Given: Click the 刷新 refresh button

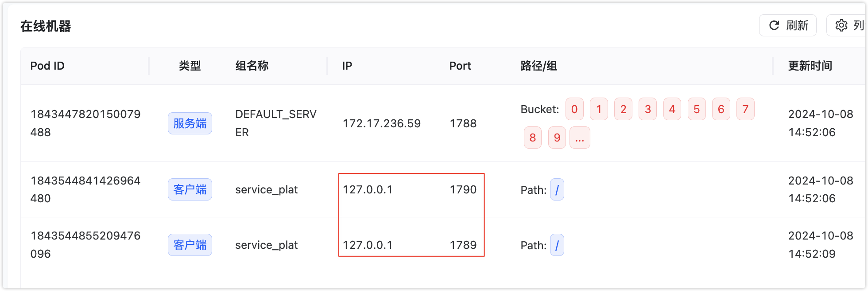Looking at the screenshot, I should click(788, 25).
